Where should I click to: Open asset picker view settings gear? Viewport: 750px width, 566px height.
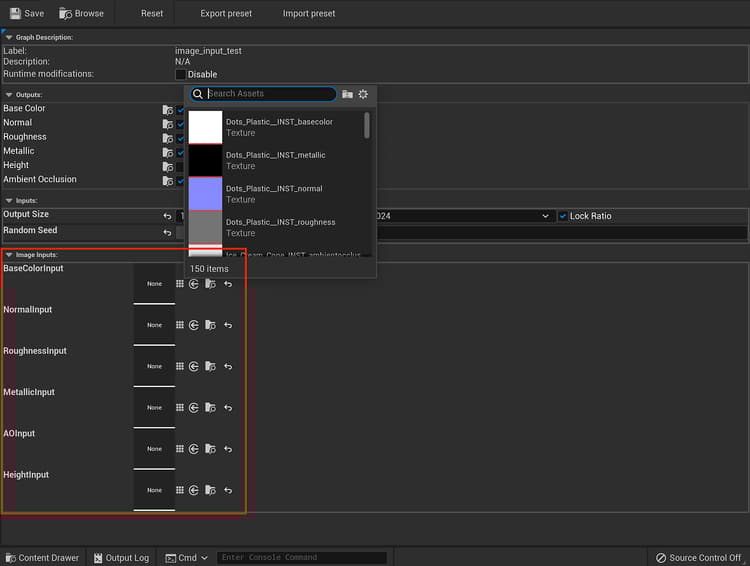tap(363, 94)
